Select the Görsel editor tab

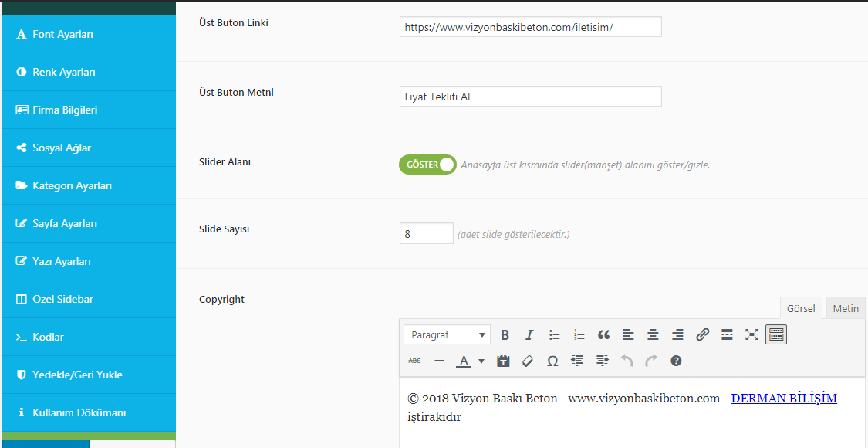point(801,308)
